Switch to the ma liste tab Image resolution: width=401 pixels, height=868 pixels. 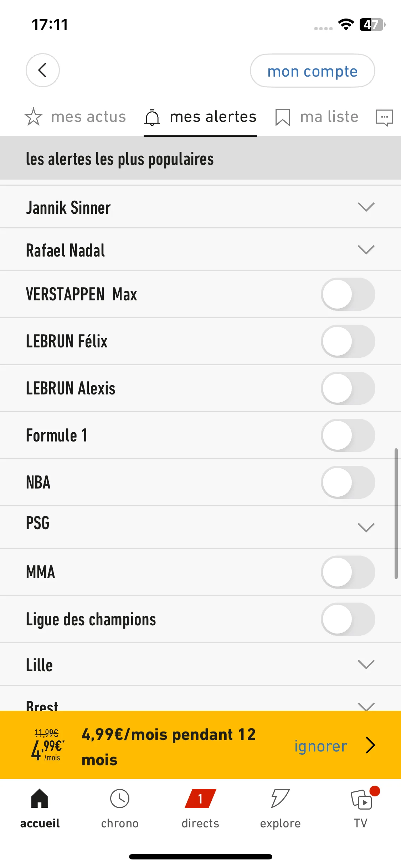[317, 117]
